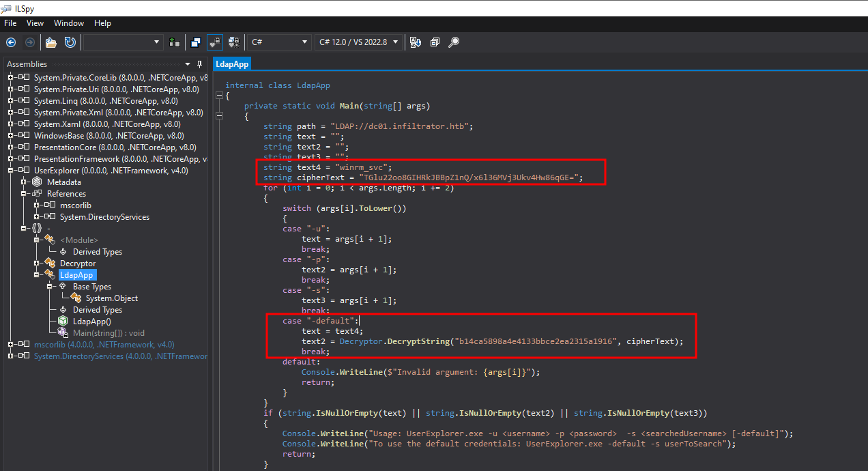Expand the Metadata node

[25, 182]
